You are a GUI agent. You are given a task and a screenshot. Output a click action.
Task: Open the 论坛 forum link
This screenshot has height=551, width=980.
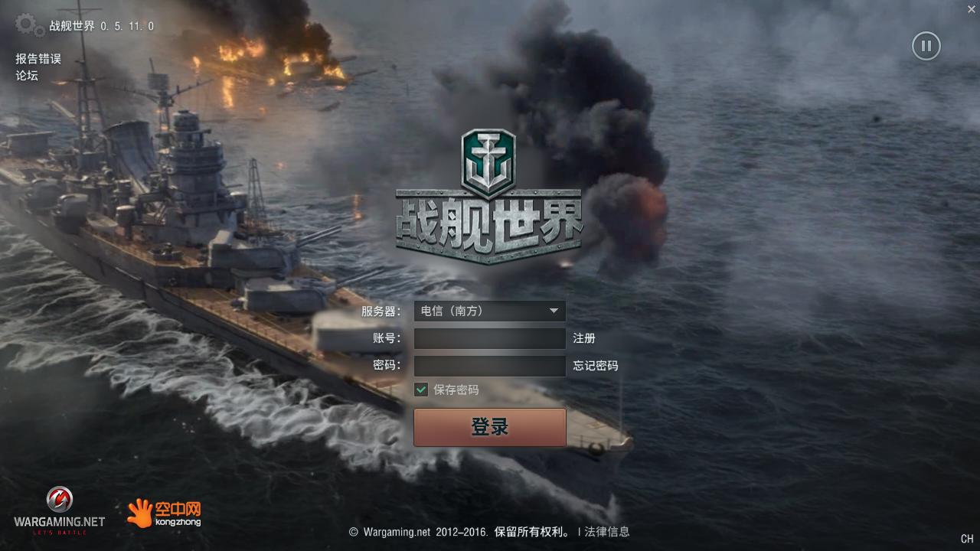pyautogui.click(x=27, y=75)
